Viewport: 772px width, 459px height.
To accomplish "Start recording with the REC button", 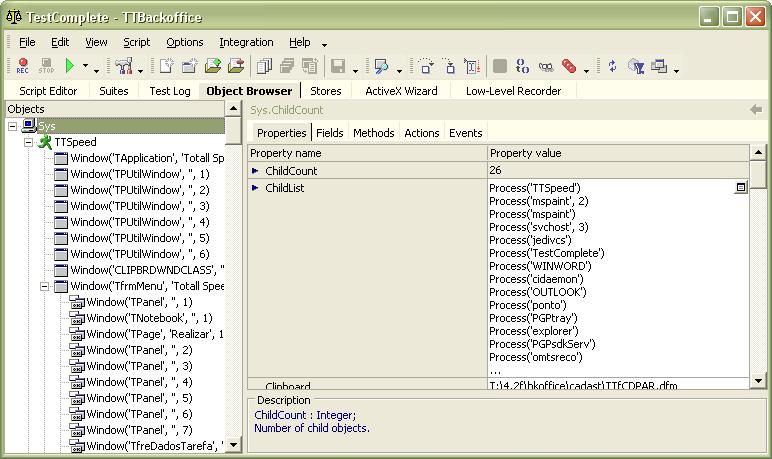I will [23, 66].
